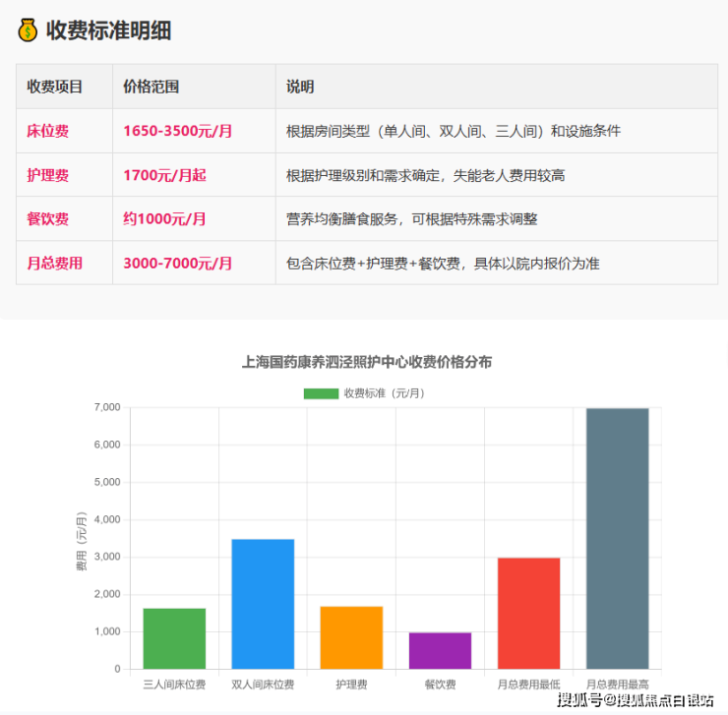This screenshot has height=715, width=728.
Task: Click chart title 上海国药康养泗泾照护中心收费价格分布
Action: tap(367, 362)
